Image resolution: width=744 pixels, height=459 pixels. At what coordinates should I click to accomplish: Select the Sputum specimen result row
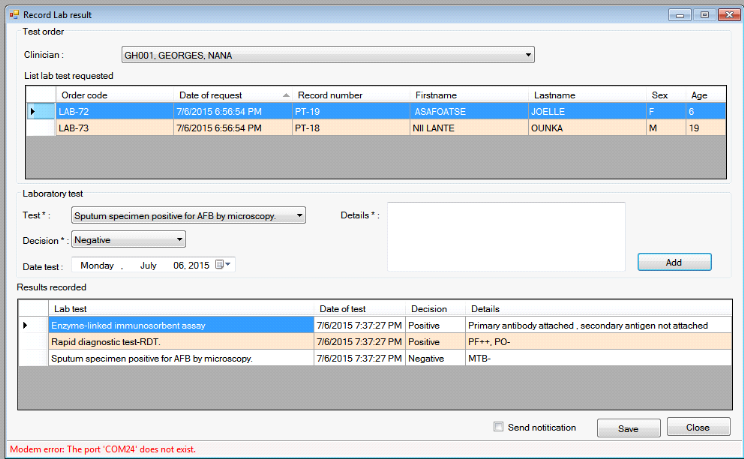click(x=180, y=357)
